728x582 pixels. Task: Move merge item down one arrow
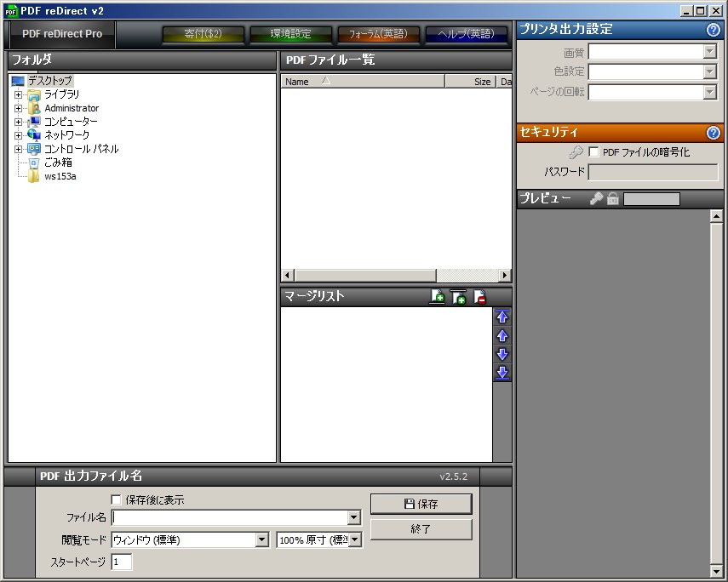pos(502,354)
